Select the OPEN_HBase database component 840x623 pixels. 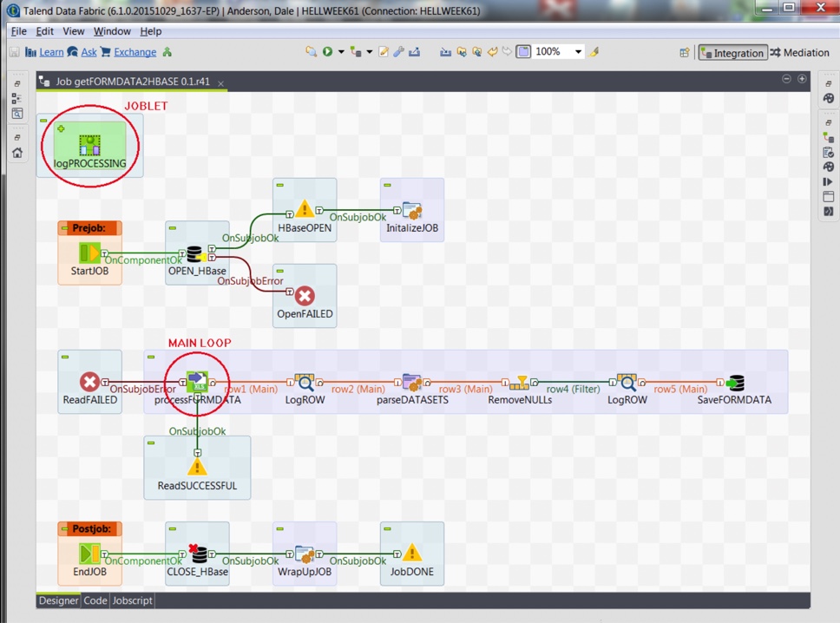pos(194,254)
